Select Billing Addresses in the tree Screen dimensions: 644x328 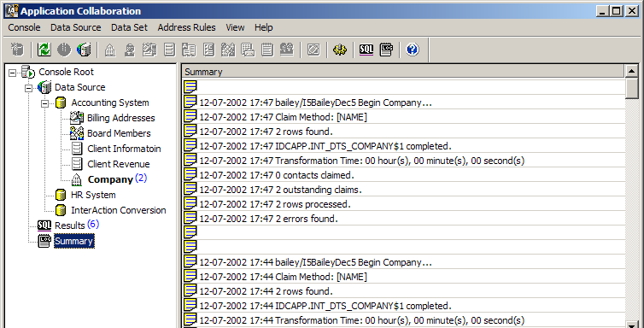[120, 118]
